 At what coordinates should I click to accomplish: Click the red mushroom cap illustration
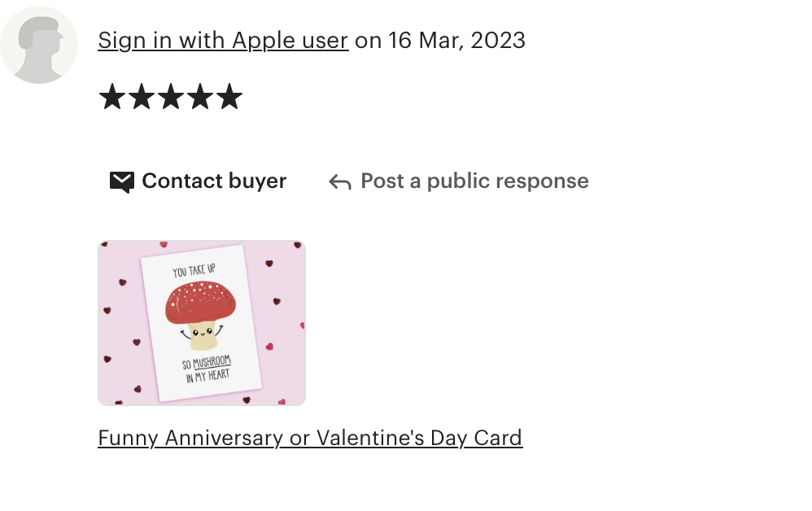tap(200, 303)
